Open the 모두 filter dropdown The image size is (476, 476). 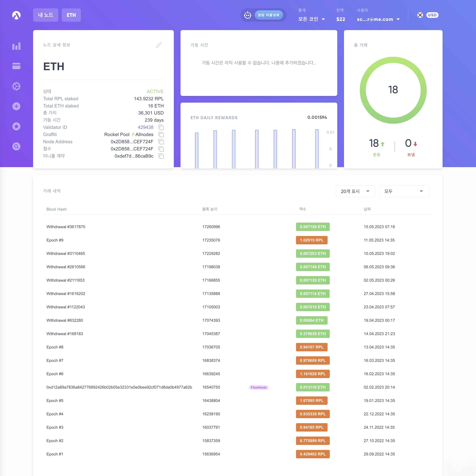click(x=404, y=191)
